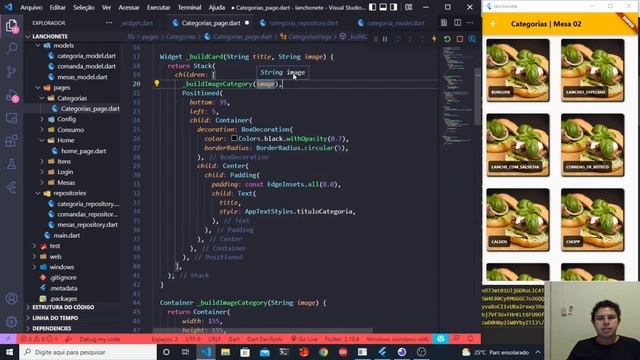Click the green restart debug icon
The image size is (640, 360).
click(x=447, y=39)
